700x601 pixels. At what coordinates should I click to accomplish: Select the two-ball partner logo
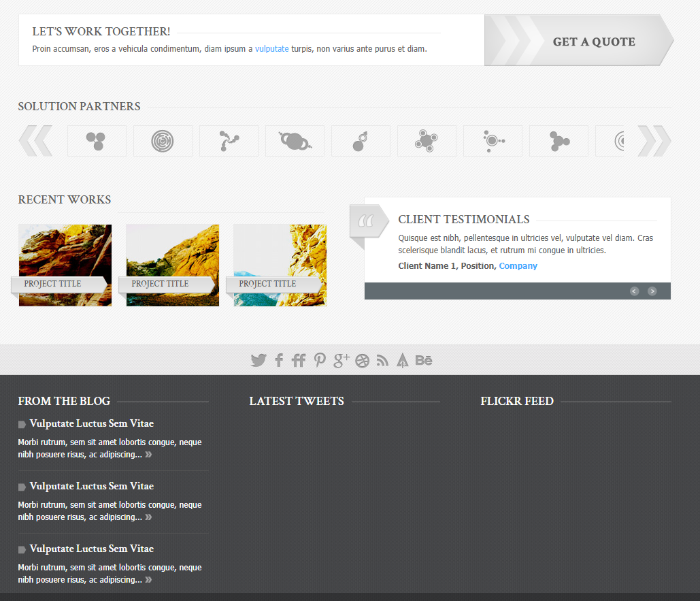(361, 141)
